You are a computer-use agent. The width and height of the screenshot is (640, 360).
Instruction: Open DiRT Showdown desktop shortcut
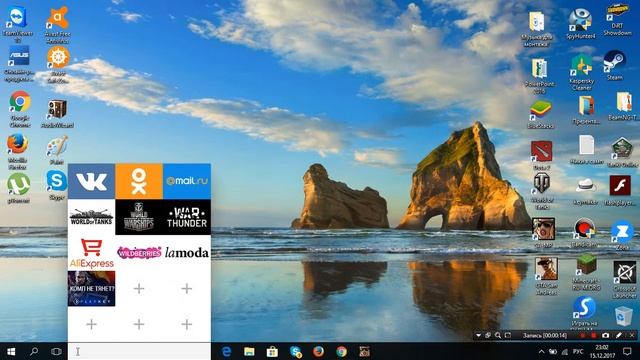618,20
